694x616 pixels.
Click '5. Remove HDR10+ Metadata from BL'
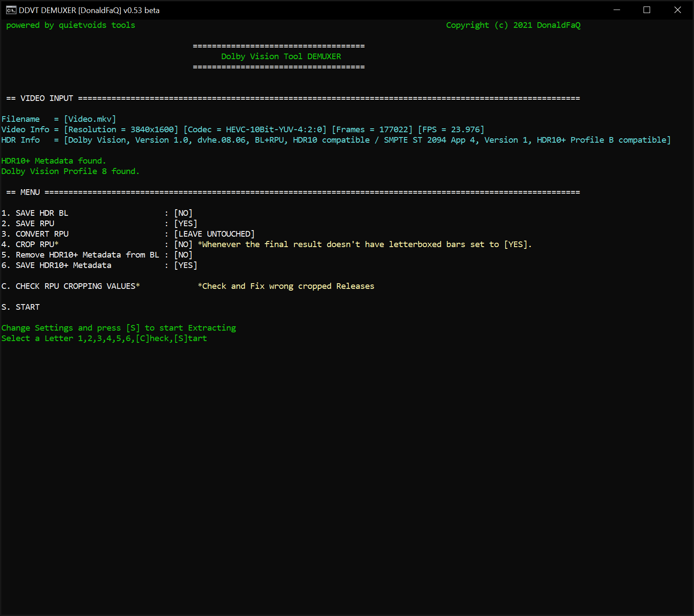pos(80,255)
